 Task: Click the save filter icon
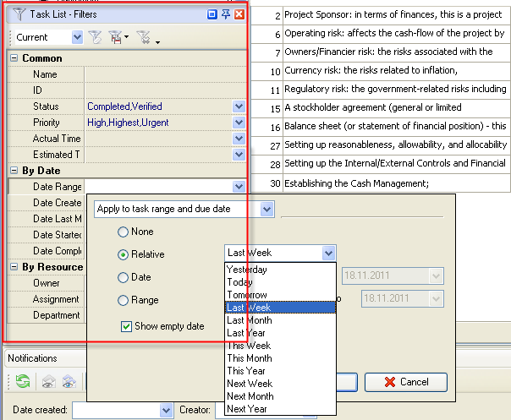[115, 37]
